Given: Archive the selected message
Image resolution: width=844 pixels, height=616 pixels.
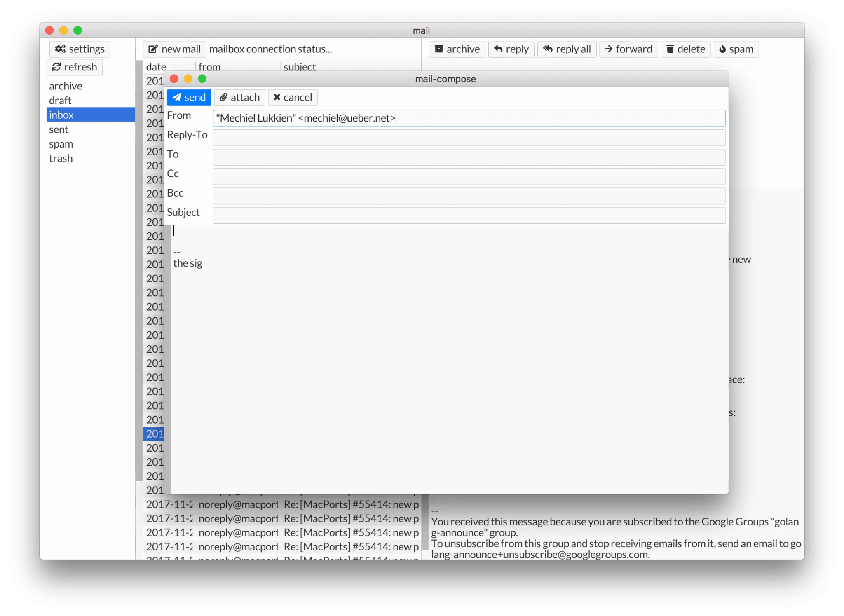Looking at the screenshot, I should [x=457, y=49].
